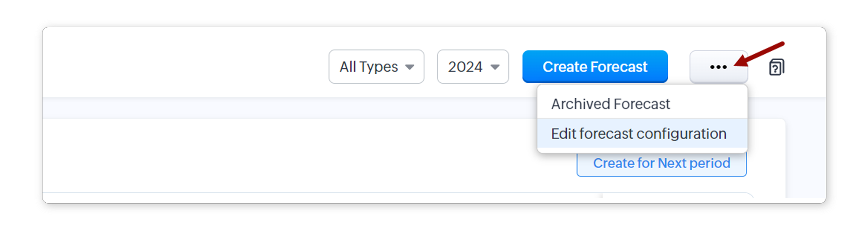Change the forecast year from 2024
This screenshot has width=868, height=233.
472,67
